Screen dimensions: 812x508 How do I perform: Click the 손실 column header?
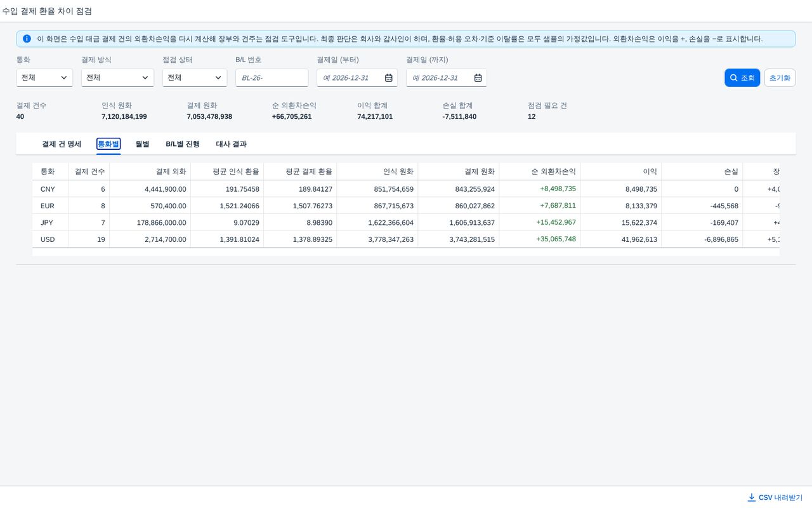click(x=702, y=171)
